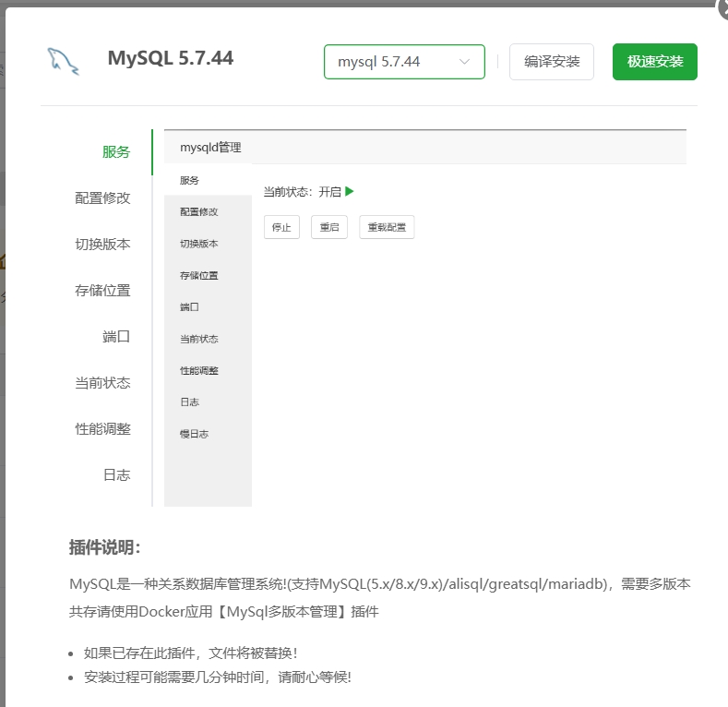This screenshot has height=707, width=728.
Task: Click the 重启 service button
Action: click(329, 227)
